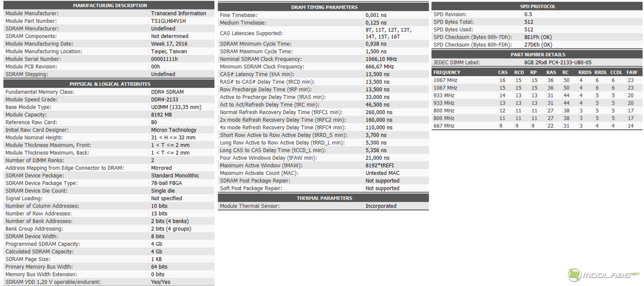Select the 8192*tREFI tMAW value

click(x=380, y=166)
